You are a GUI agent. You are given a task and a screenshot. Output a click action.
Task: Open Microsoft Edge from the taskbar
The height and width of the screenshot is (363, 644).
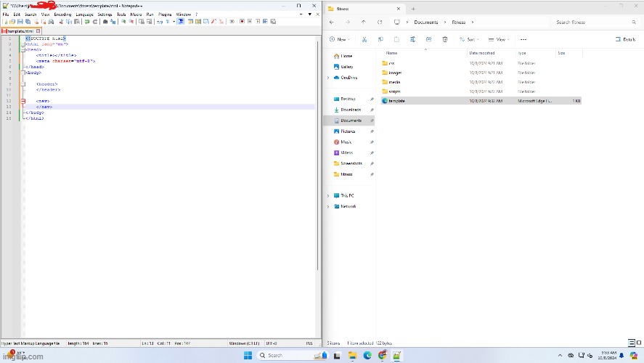(367, 355)
